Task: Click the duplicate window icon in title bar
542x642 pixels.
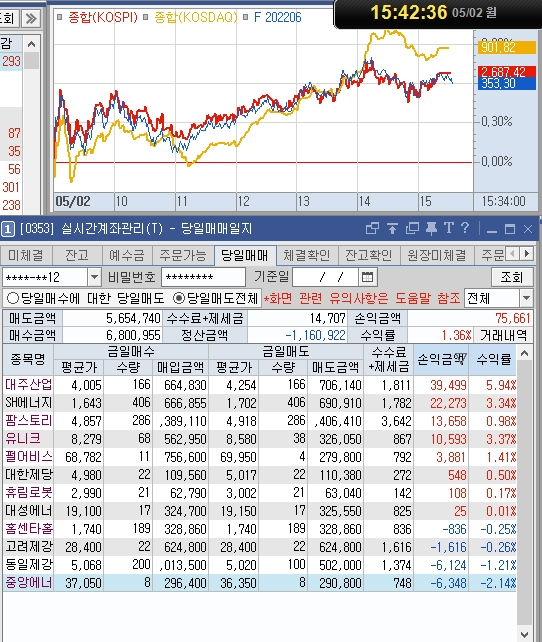Action: tap(412, 228)
